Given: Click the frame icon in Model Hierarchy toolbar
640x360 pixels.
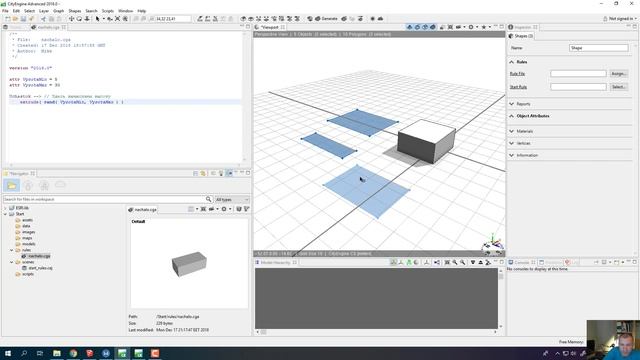Looking at the screenshot, I should click(447, 262).
